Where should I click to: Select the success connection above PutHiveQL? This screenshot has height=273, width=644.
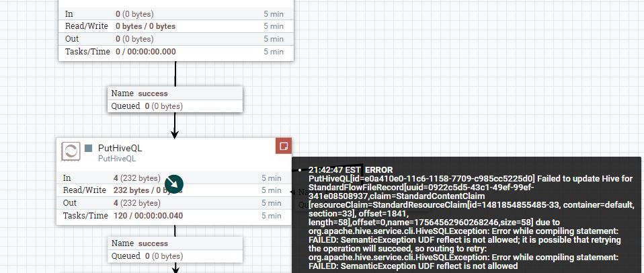point(175,100)
